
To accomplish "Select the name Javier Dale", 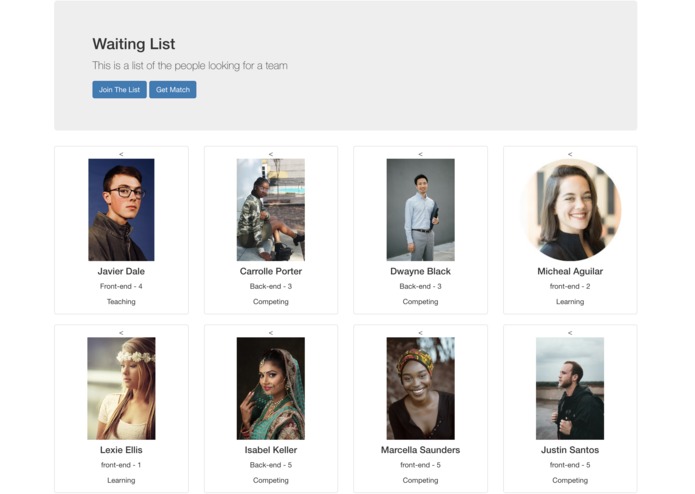I will (121, 271).
